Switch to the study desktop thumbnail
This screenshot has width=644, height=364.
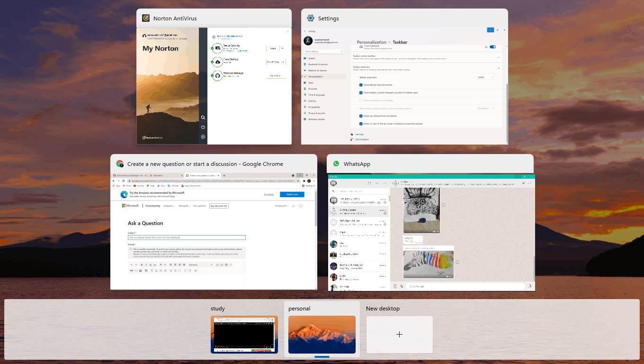click(244, 335)
